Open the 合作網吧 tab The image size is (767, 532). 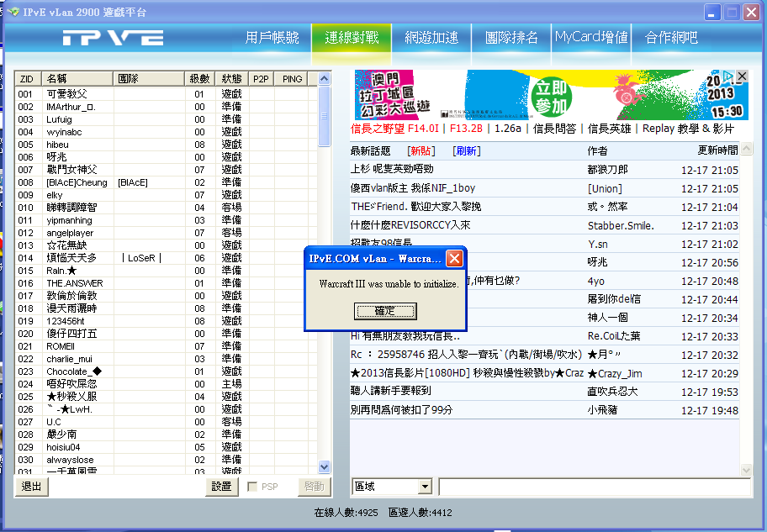tap(671, 37)
